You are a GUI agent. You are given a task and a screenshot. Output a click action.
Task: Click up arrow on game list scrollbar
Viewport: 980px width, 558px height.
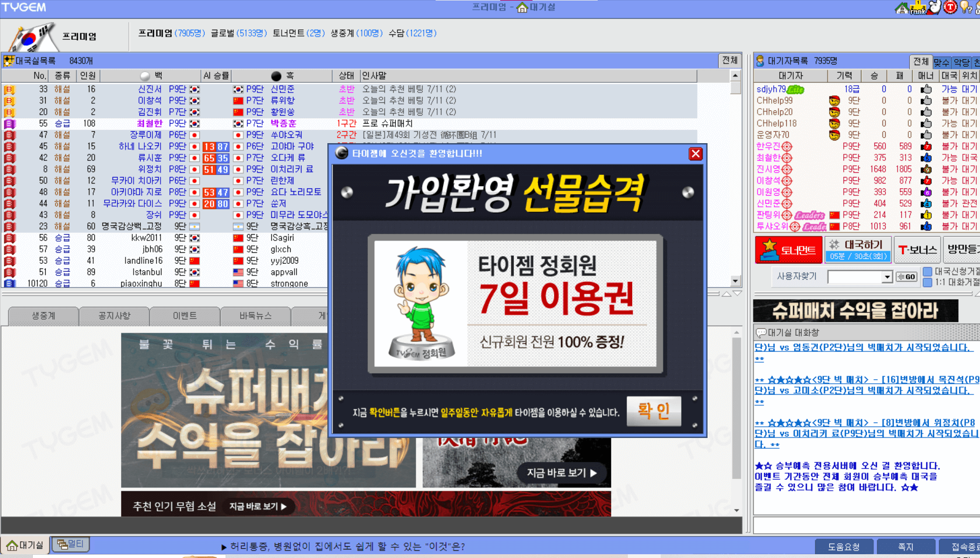pos(736,76)
